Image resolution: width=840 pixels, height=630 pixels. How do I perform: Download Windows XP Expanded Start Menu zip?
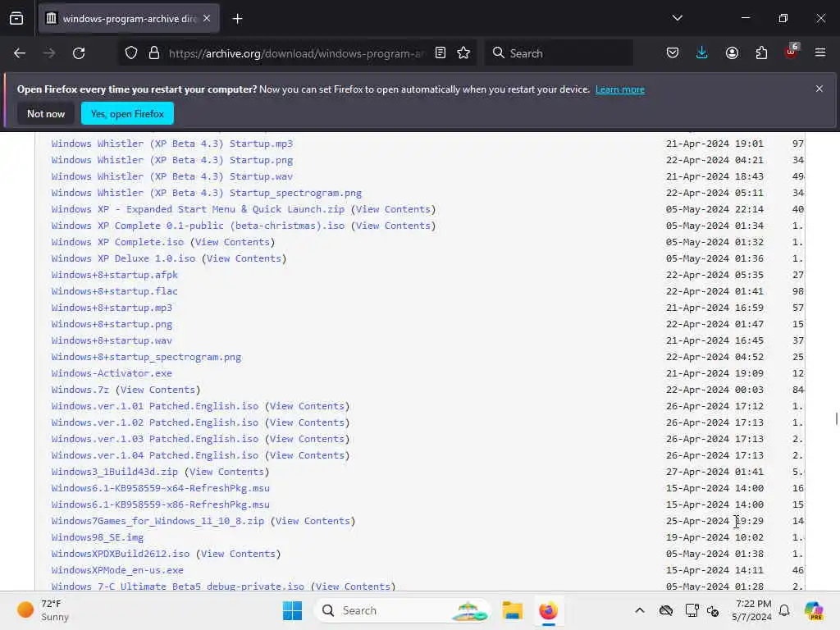point(198,209)
